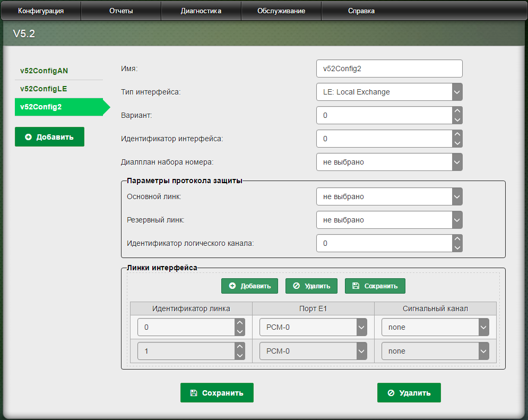
Task: Open the Резервный линк dropdown
Action: [389, 220]
